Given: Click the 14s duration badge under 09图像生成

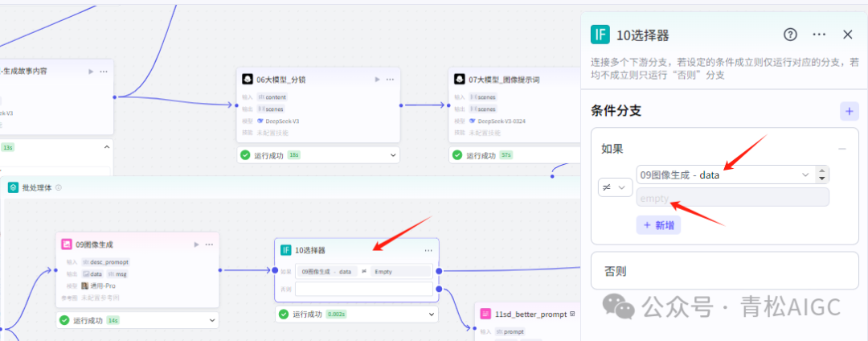Looking at the screenshot, I should 113,320.
